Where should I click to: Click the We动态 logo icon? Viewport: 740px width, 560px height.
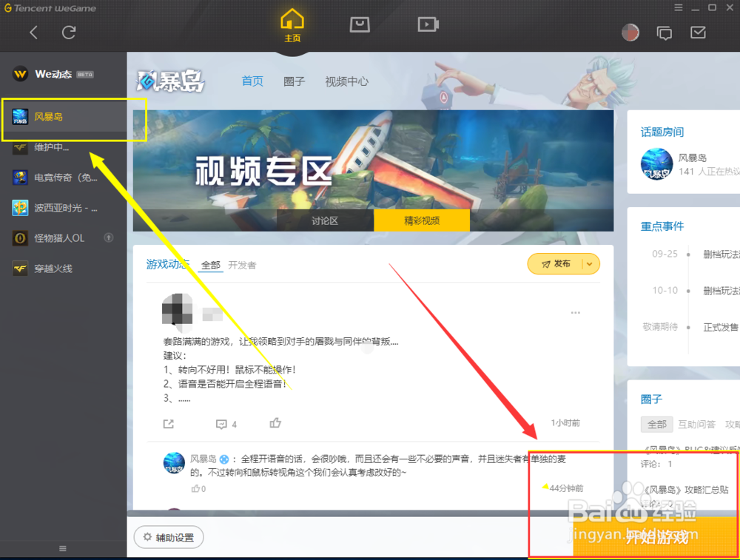click(x=20, y=74)
